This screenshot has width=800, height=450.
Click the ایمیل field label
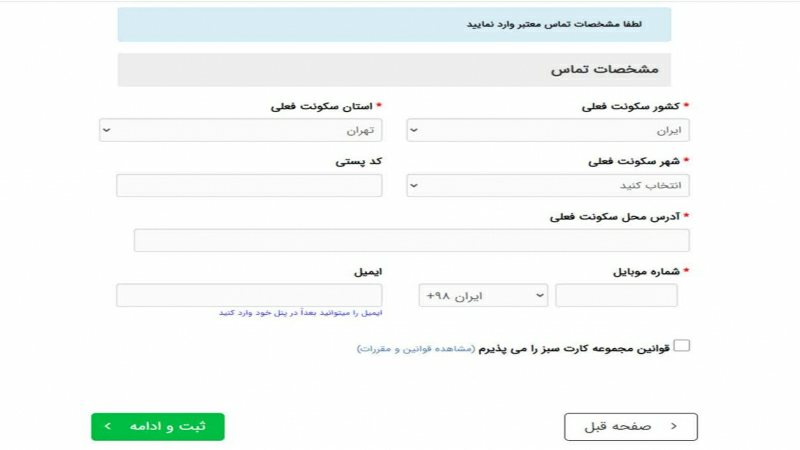coord(368,271)
